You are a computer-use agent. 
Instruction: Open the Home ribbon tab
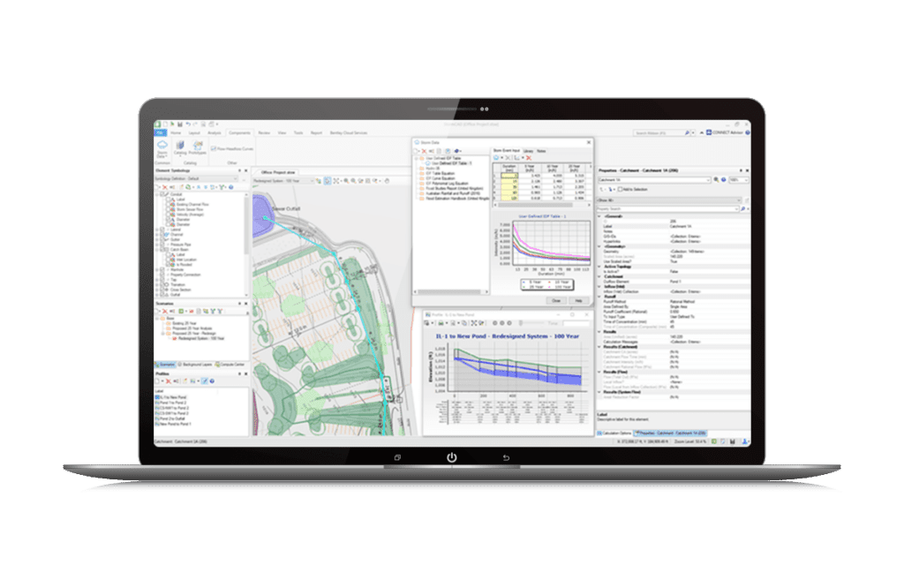click(176, 132)
